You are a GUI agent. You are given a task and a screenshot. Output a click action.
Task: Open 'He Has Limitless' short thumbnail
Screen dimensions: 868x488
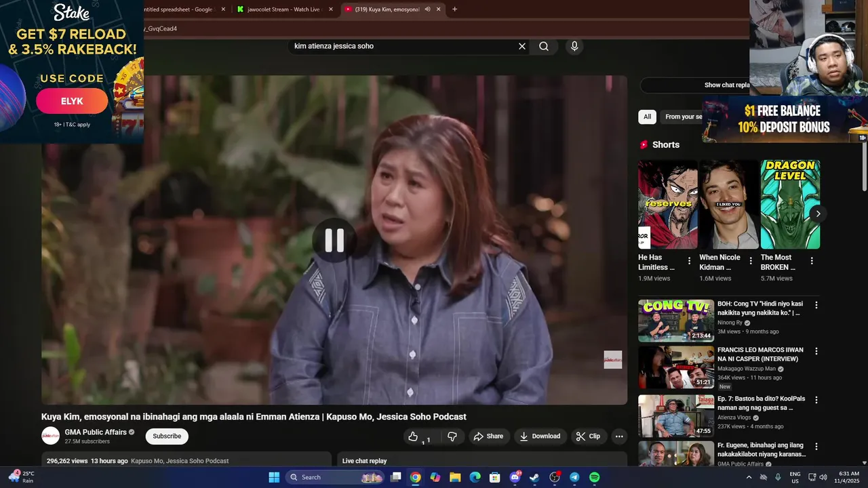coord(668,205)
